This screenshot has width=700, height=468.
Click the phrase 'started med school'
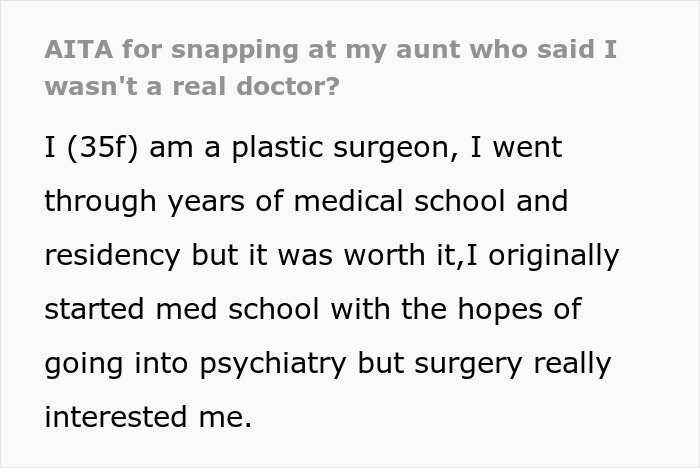(185, 309)
